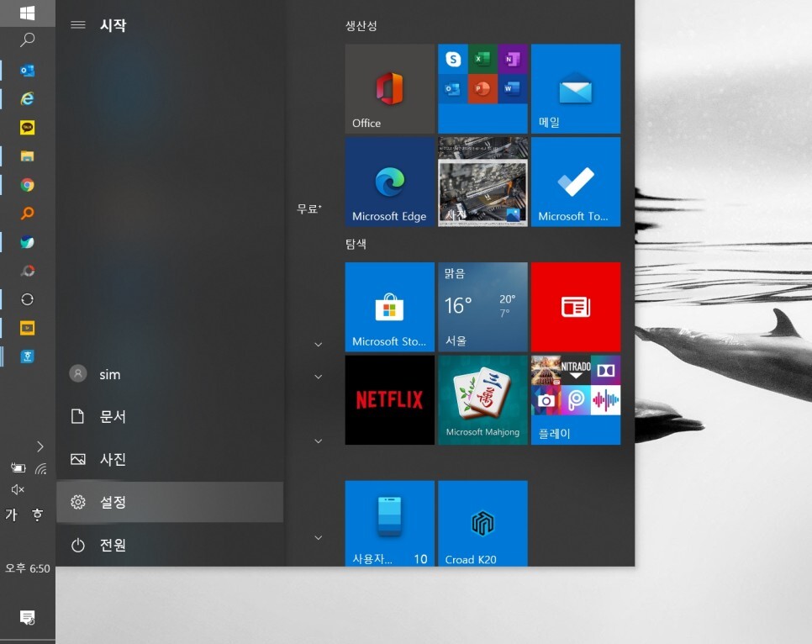
Task: Launch the Microsoft Edge tile
Action: 390,182
